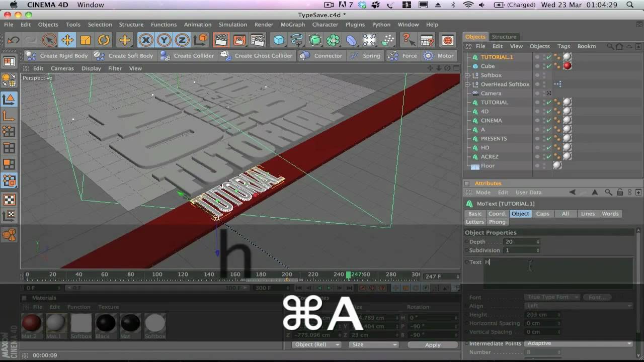Open the NURBS generator icon
Image resolution: width=644 pixels, height=362 pixels.
[315, 40]
